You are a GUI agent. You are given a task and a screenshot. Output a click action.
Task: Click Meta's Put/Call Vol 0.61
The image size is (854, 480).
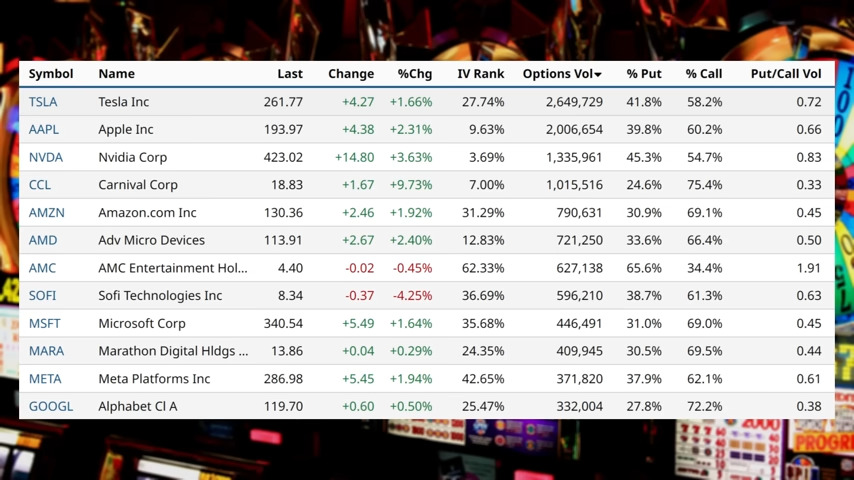coord(809,379)
